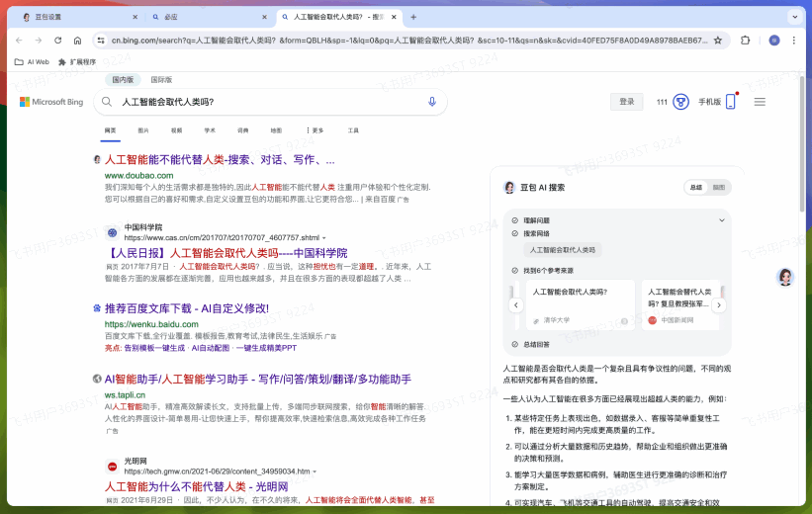Click the 登录 sign-in button

(x=626, y=102)
